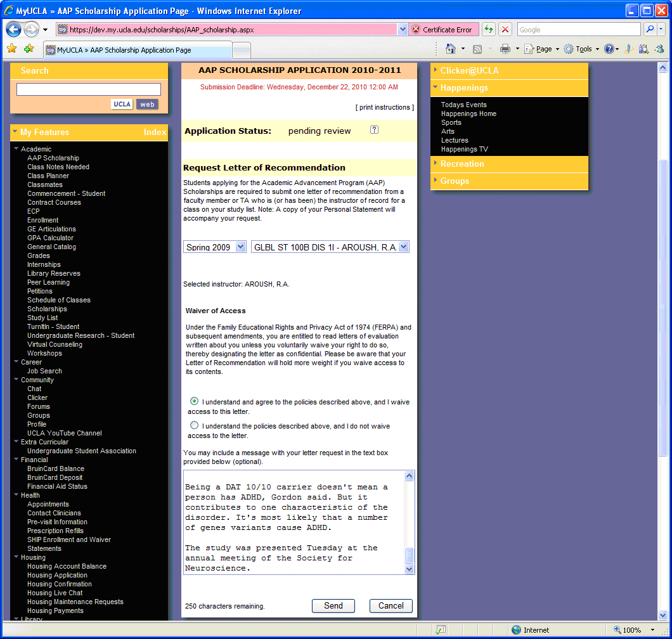
Task: Click the Send button
Action: point(333,605)
